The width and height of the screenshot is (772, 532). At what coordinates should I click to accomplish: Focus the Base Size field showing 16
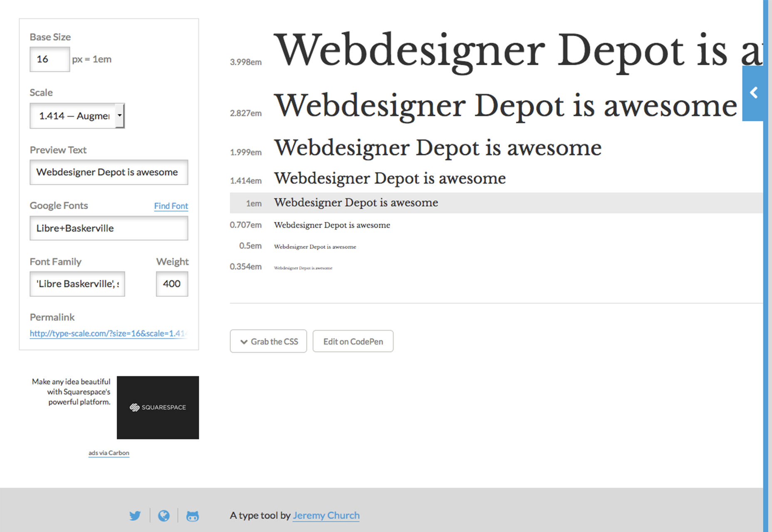click(49, 59)
